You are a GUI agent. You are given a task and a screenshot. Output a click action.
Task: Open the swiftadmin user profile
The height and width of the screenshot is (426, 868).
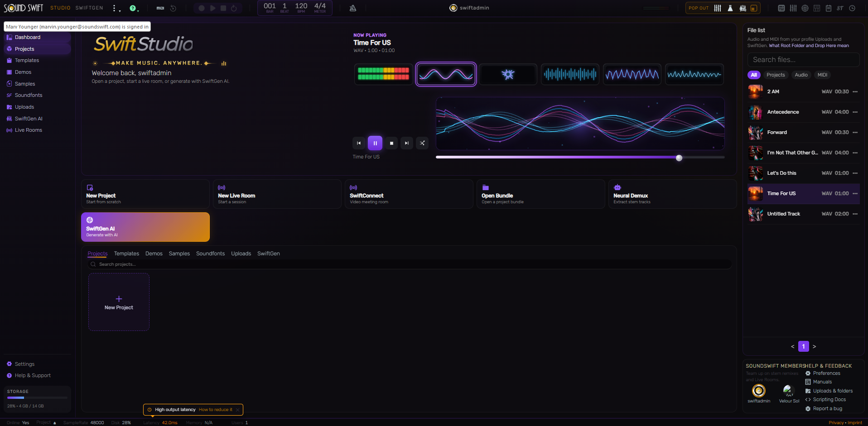469,8
